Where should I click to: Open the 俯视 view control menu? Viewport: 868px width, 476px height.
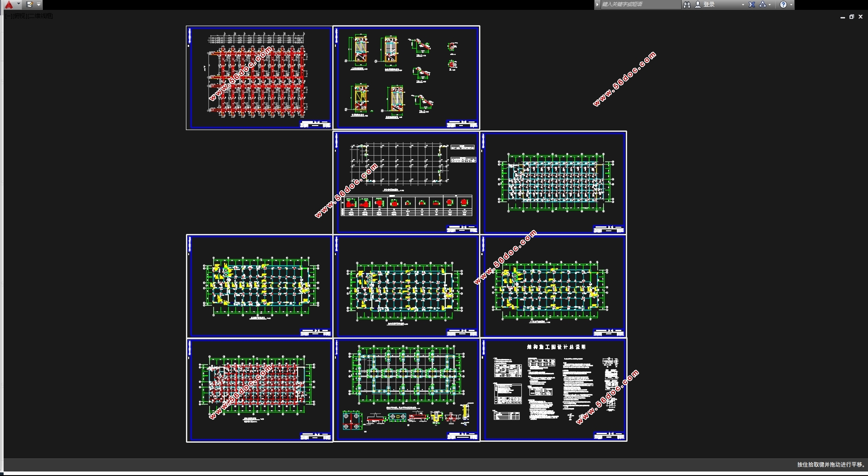(20, 16)
